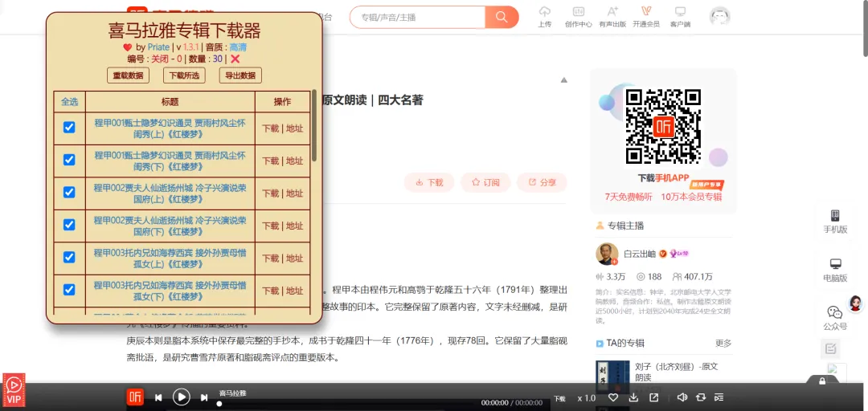
Task: Click the 重载数据 reload data button
Action: point(128,75)
